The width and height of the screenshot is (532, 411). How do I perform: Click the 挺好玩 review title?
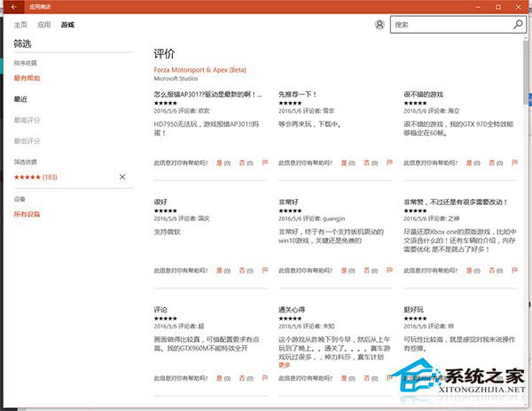tap(413, 310)
